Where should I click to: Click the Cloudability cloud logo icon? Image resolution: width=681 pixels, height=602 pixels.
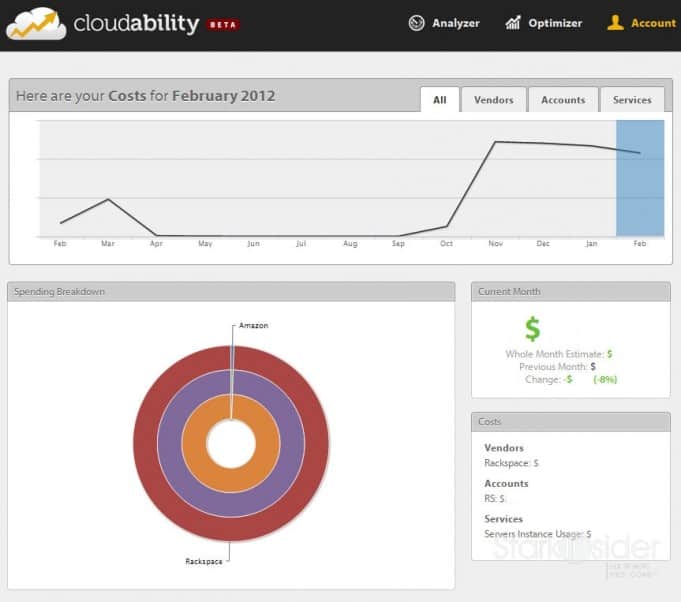pos(36,23)
